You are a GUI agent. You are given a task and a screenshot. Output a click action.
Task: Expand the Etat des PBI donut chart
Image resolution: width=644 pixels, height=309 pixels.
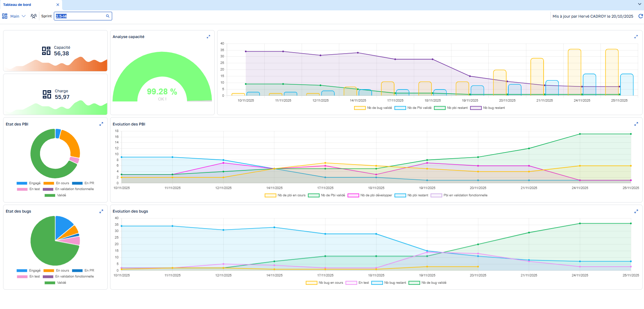(x=101, y=124)
